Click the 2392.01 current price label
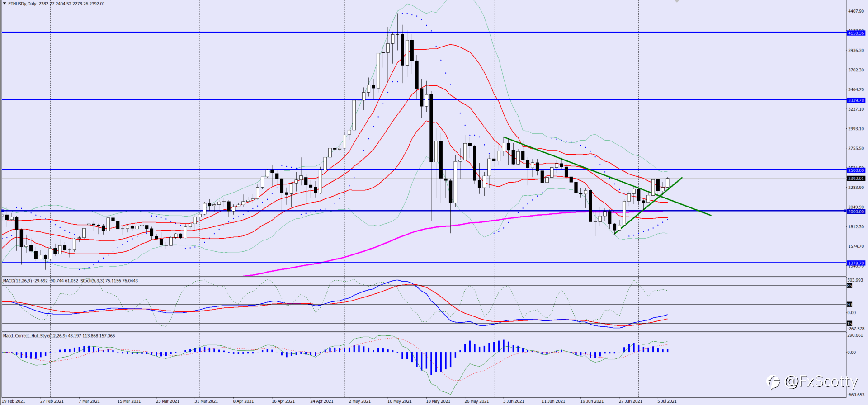The width and height of the screenshot is (868, 405). (856, 179)
